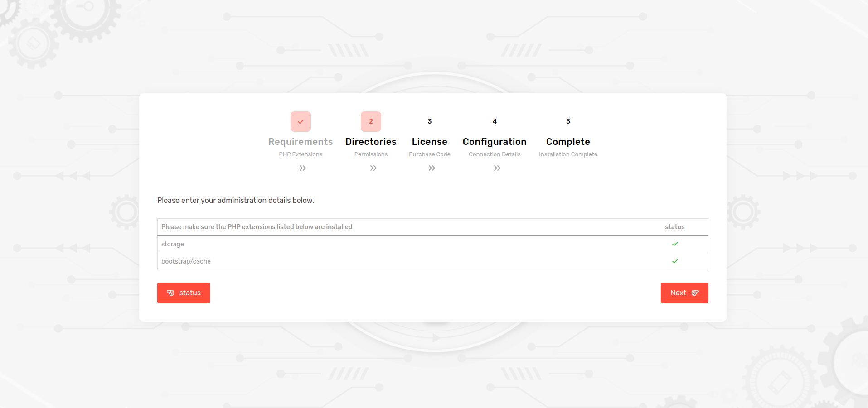
Task: Click the green checkmark for storage
Action: [674, 244]
